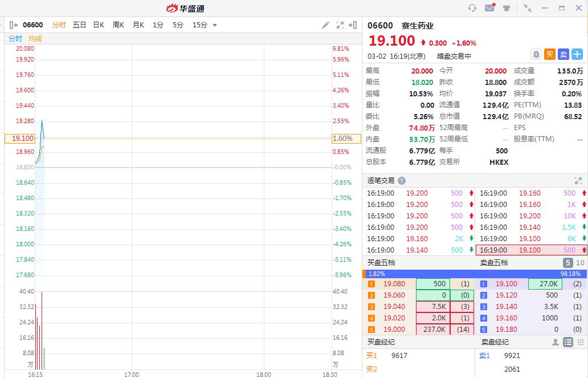Click the pencil drawing tool icon
The width and height of the screenshot is (588, 378).
tap(325, 25)
